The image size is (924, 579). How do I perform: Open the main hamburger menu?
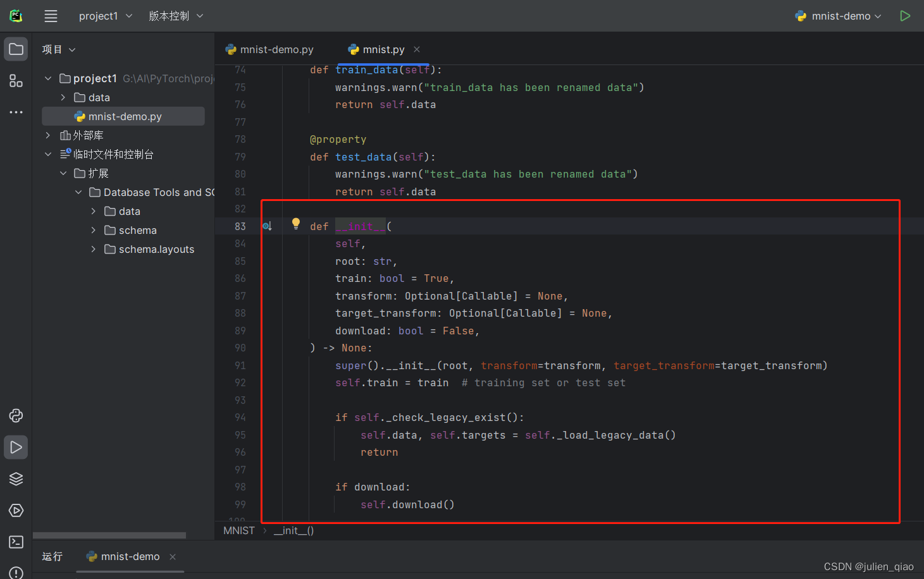pyautogui.click(x=51, y=16)
